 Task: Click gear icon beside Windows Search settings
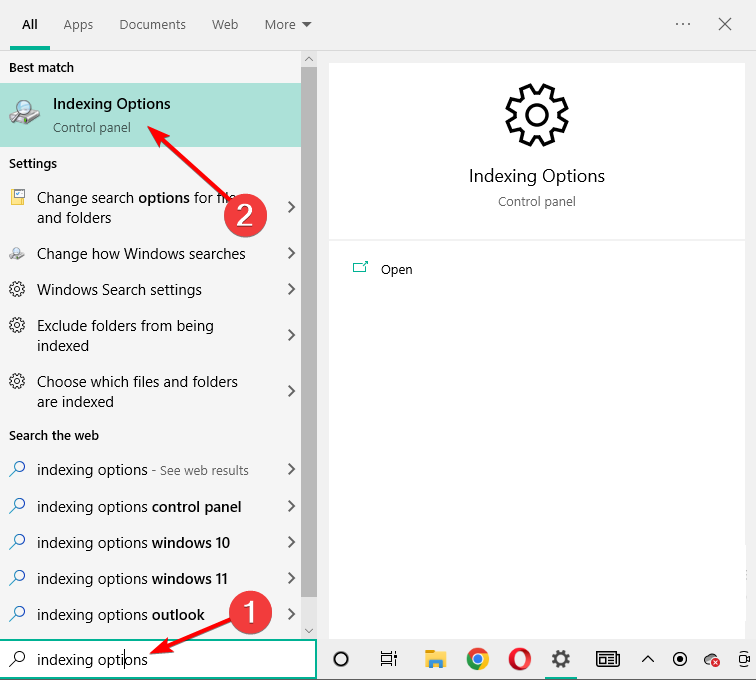point(17,289)
